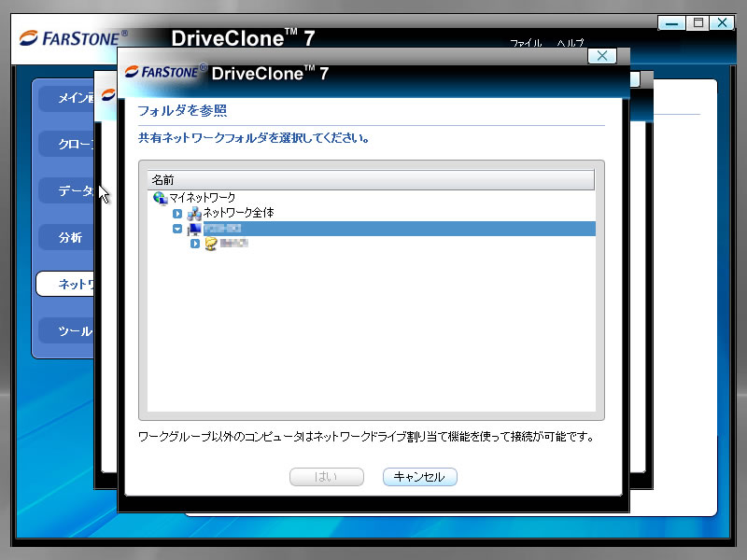The width and height of the screenshot is (747, 560).
Task: Click the disabled はい button
Action: click(326, 477)
